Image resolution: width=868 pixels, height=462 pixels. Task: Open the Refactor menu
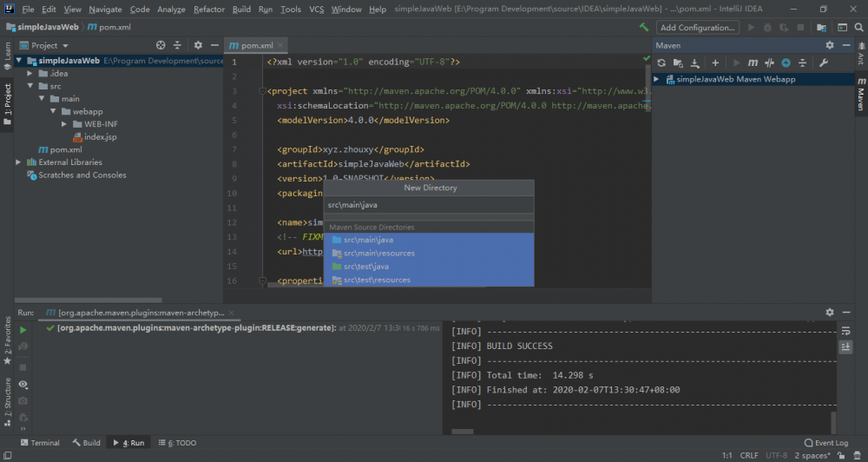209,9
